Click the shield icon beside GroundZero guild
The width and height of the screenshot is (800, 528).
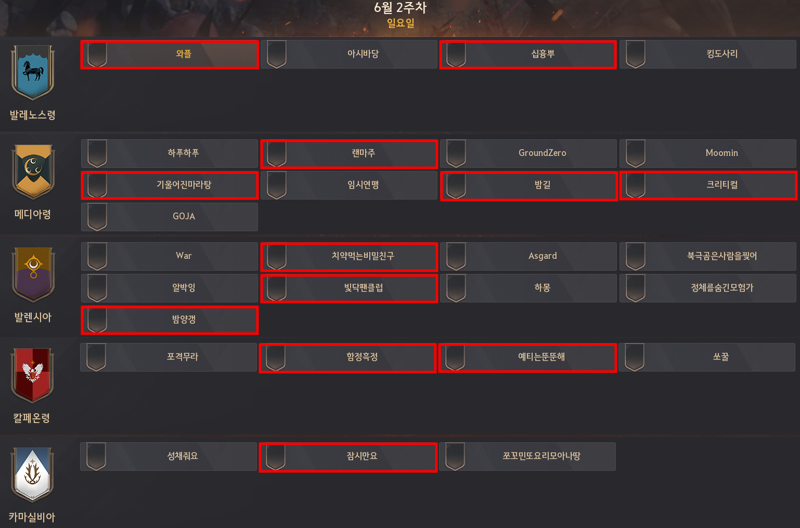pyautogui.click(x=456, y=154)
